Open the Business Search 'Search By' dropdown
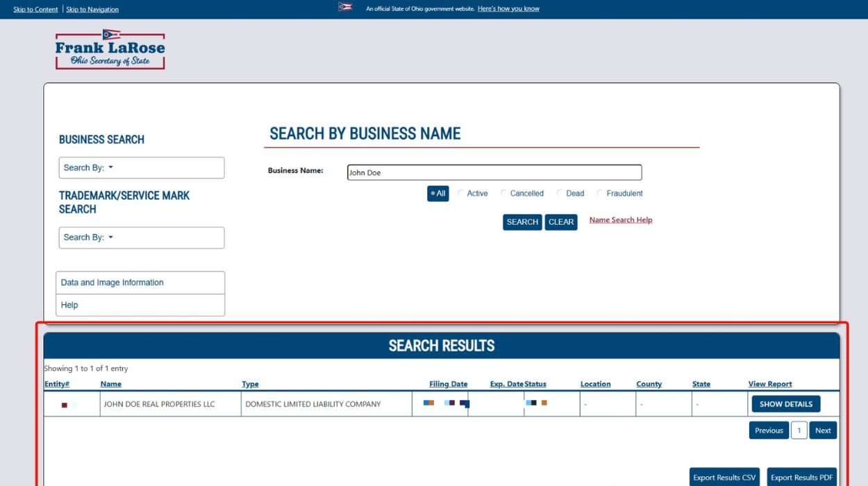 (x=142, y=167)
